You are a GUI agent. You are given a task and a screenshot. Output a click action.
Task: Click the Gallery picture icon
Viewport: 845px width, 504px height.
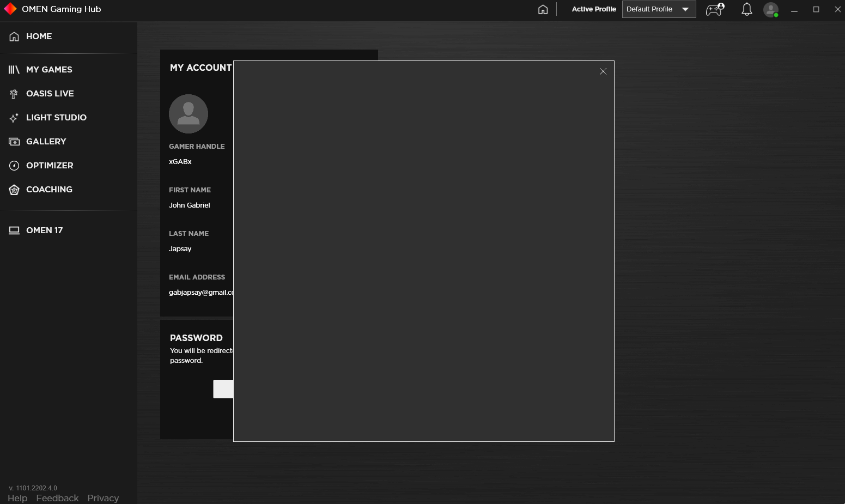click(x=14, y=142)
